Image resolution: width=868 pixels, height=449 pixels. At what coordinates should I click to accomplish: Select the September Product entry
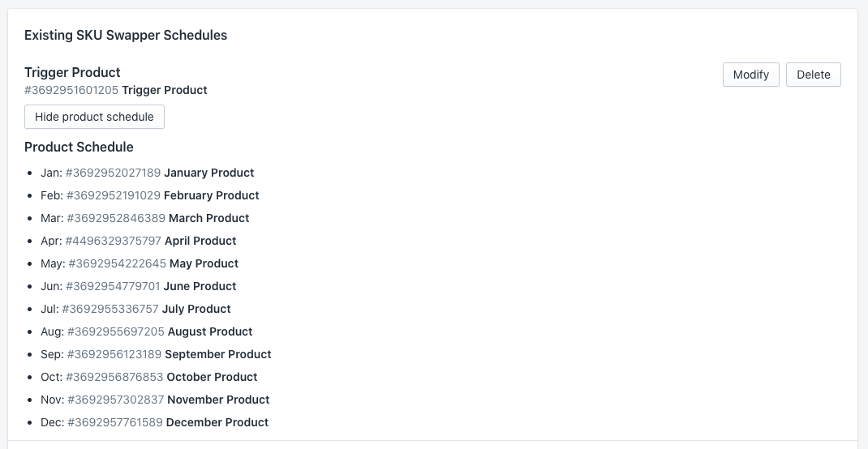217,354
